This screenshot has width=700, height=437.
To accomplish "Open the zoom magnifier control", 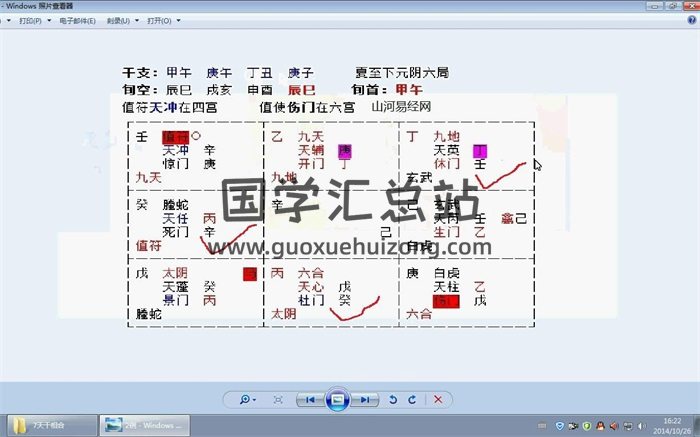I will point(243,399).
